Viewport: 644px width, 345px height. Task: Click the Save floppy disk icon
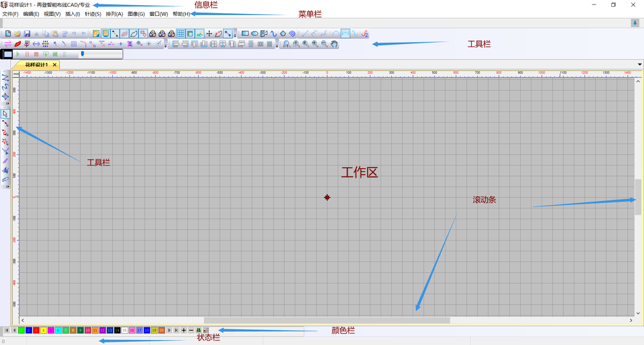pos(27,33)
